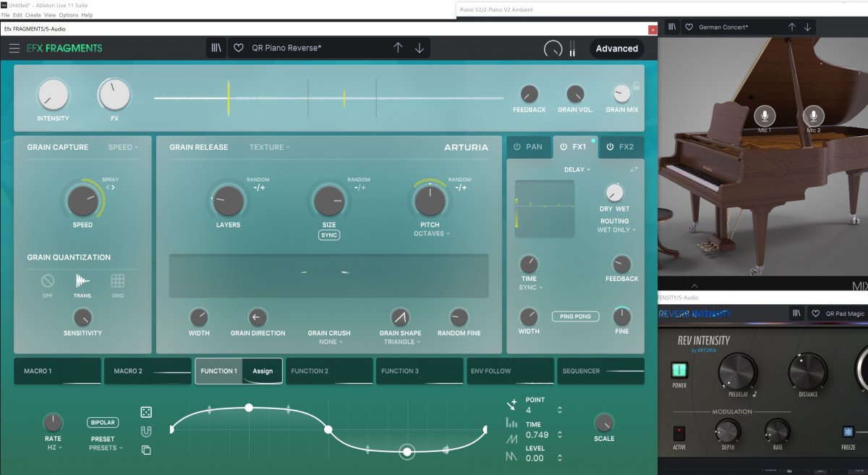This screenshot has height=475, width=868.
Task: Favorite the QR Pad Magic preset
Action: [x=816, y=314]
